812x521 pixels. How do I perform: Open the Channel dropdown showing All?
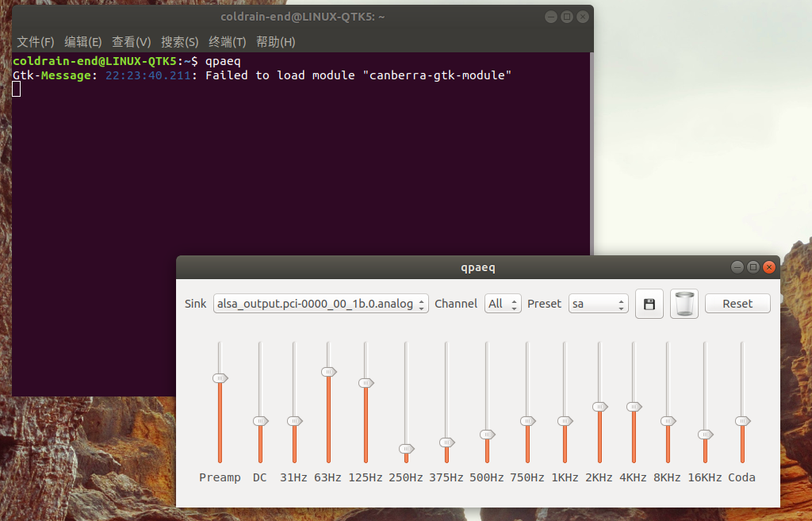[x=503, y=303]
